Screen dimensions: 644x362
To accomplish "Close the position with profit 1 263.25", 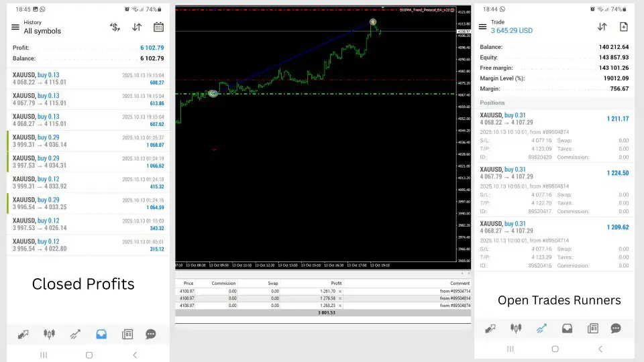I will [340, 306].
